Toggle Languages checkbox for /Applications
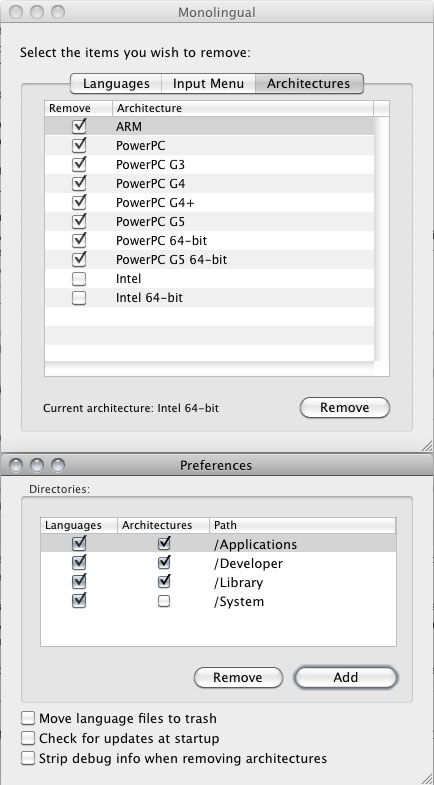This screenshot has width=434, height=785. click(x=79, y=544)
